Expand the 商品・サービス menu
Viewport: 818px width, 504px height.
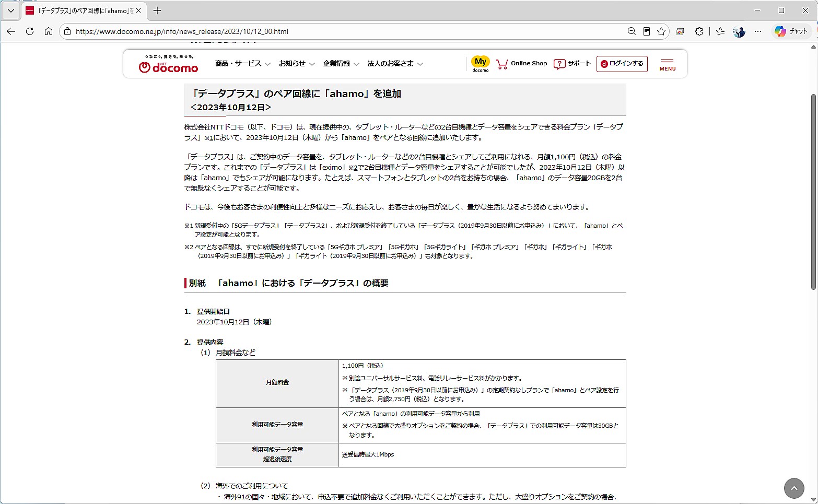[242, 64]
